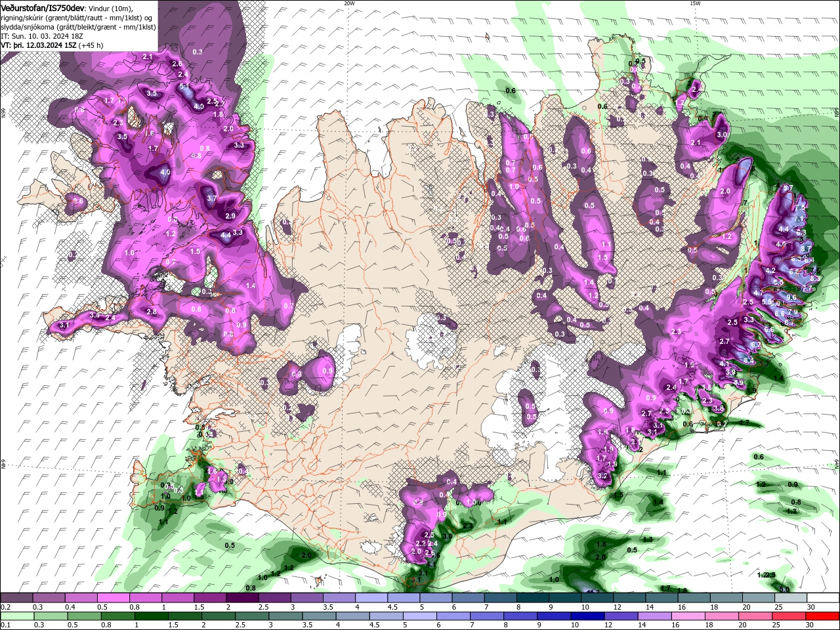Pick the dark teal swatch between 8 and 9

coord(534,597)
